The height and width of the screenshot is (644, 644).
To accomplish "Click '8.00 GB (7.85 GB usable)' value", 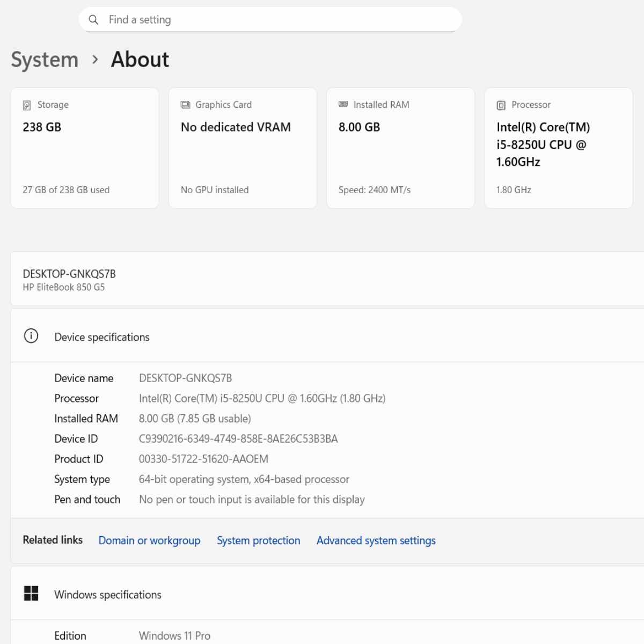I will pyautogui.click(x=195, y=419).
